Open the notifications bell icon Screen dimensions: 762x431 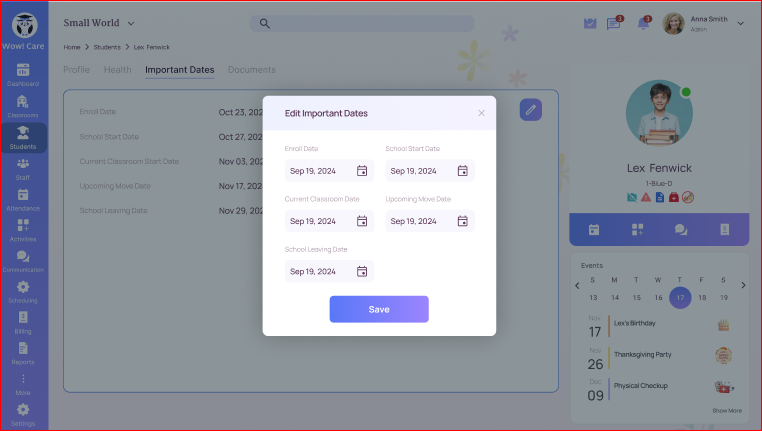[643, 24]
